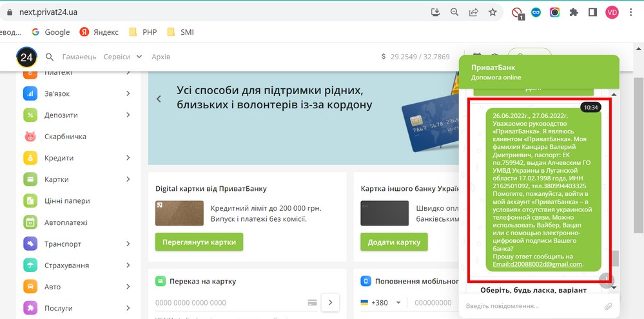
Task: Click the share page icon in address bar
Action: 474,12
